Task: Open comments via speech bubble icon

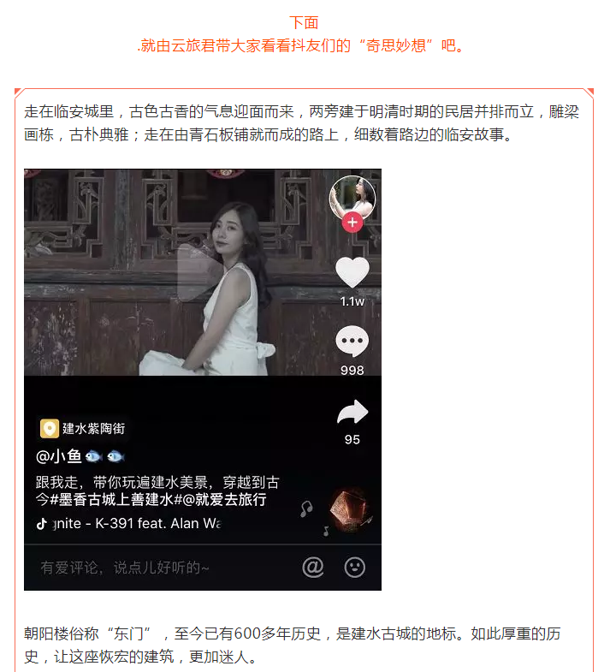Action: click(352, 342)
